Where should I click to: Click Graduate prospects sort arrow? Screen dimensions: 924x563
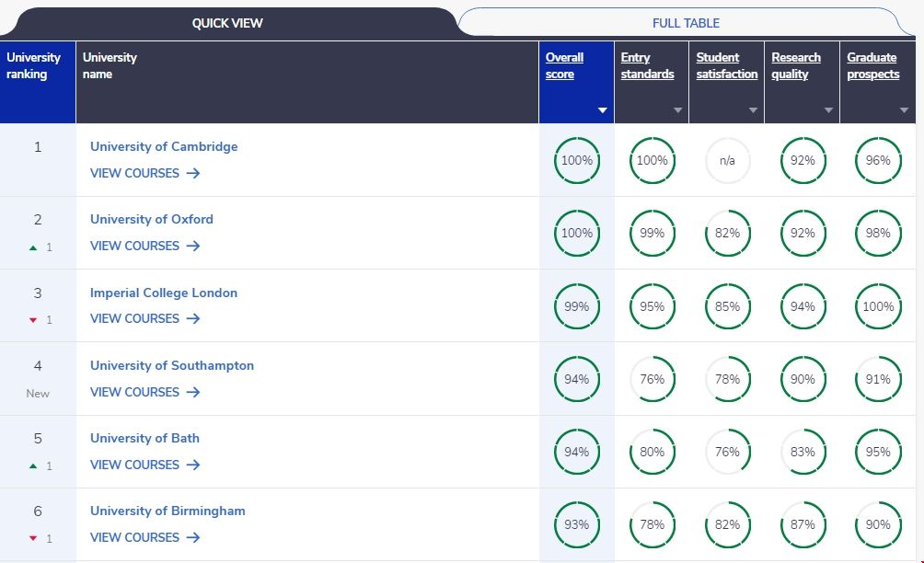tap(904, 110)
